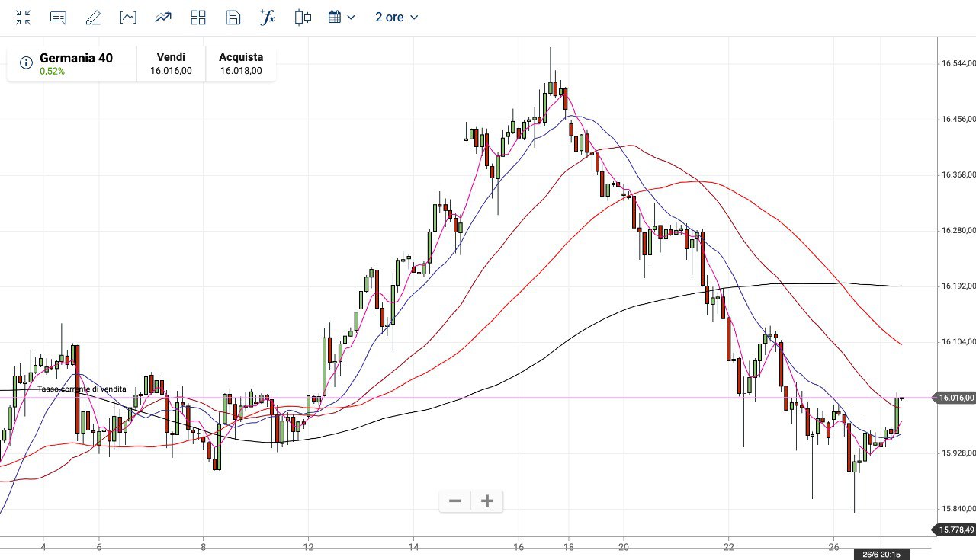This screenshot has height=560, width=976.
Task: Save the chart with the floppy disk icon
Action: (x=233, y=18)
